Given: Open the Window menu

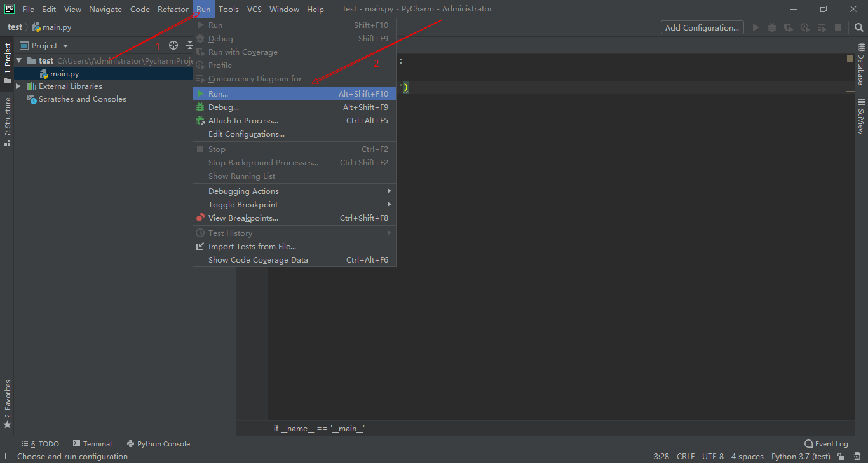Looking at the screenshot, I should point(284,9).
